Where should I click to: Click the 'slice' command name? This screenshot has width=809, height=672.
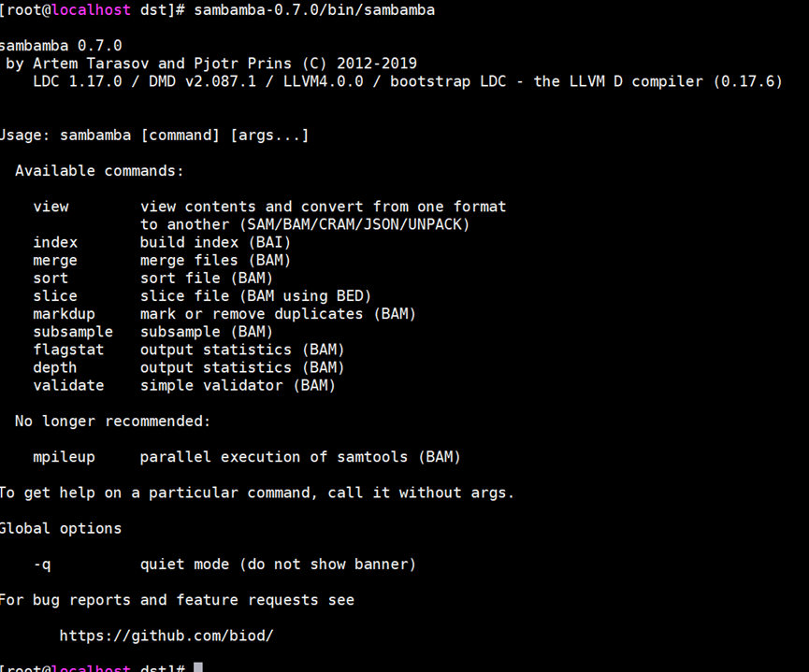(x=55, y=296)
